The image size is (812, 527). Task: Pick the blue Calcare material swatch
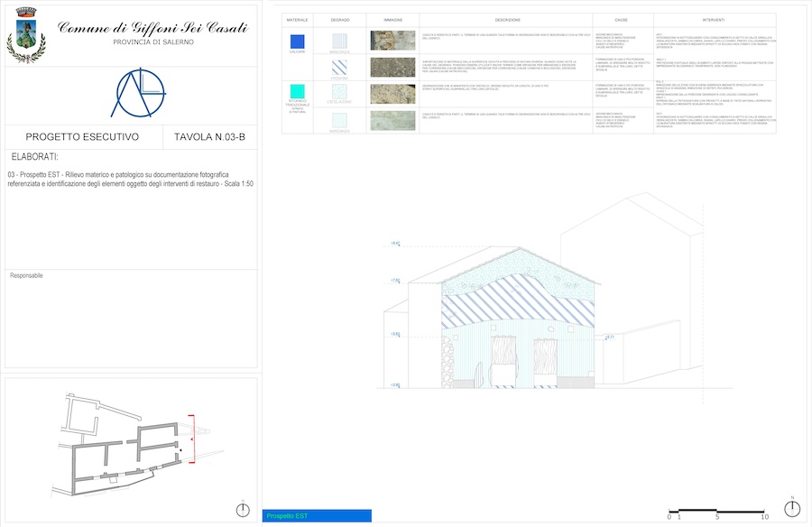click(x=298, y=41)
